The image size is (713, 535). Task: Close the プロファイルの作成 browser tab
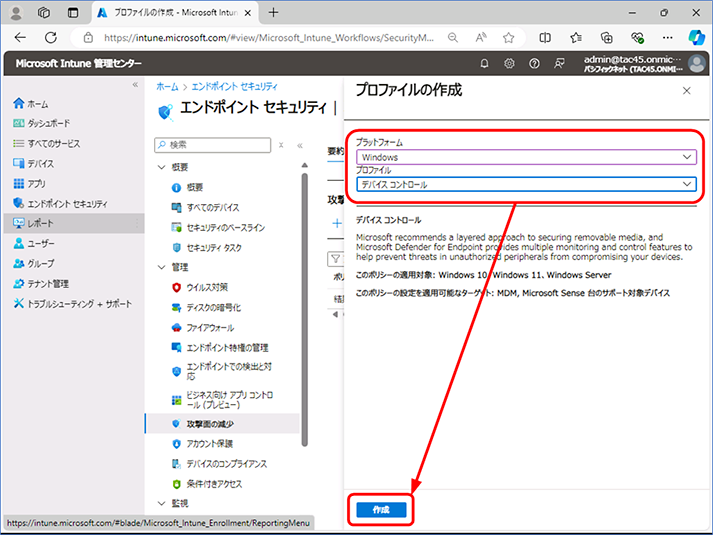[x=248, y=13]
